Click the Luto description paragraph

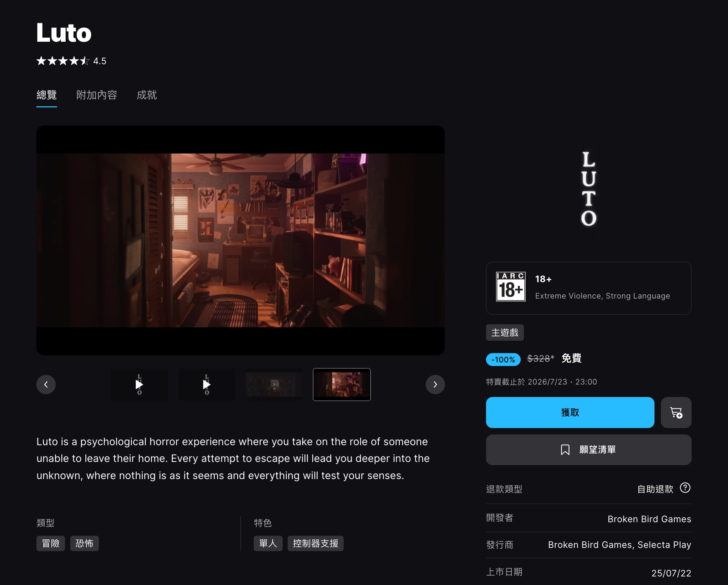click(233, 458)
